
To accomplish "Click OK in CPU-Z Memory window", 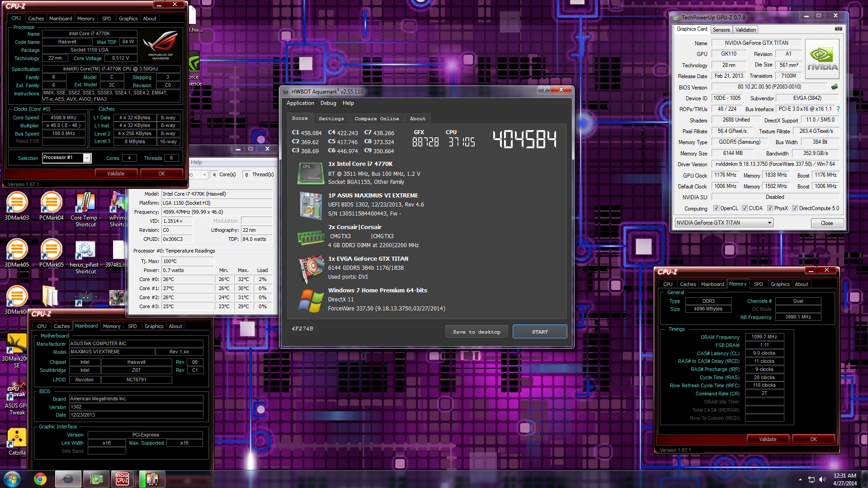I will click(813, 439).
